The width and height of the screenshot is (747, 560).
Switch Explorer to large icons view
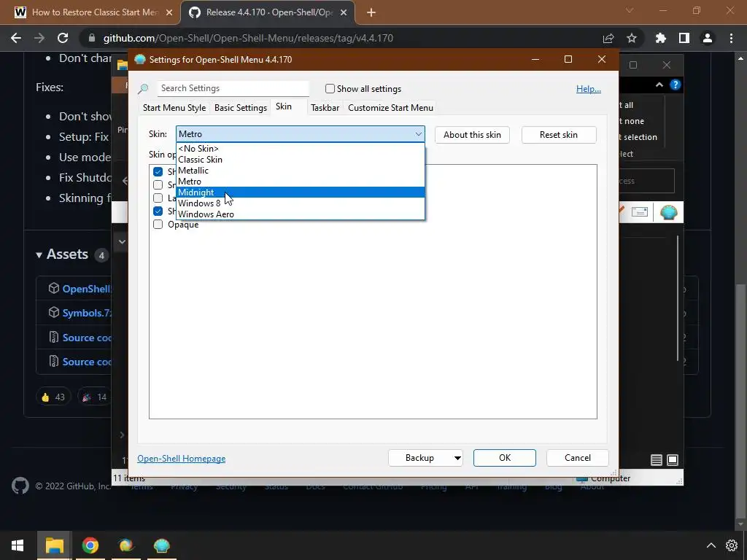coord(672,460)
